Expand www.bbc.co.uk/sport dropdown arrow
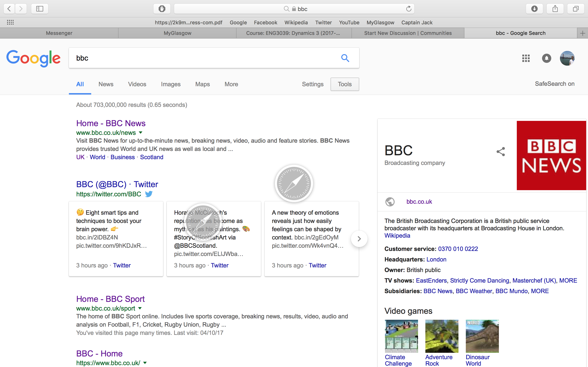588x367 pixels. [x=140, y=308]
